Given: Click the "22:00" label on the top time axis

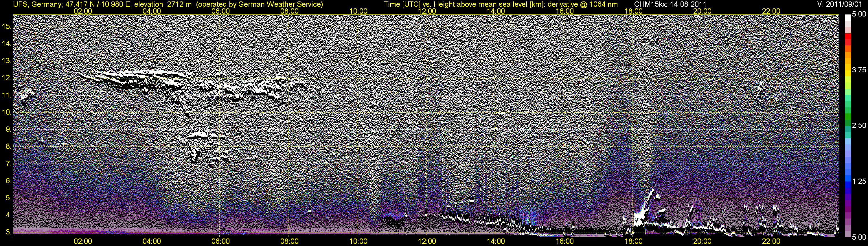Looking at the screenshot, I should pyautogui.click(x=771, y=11).
